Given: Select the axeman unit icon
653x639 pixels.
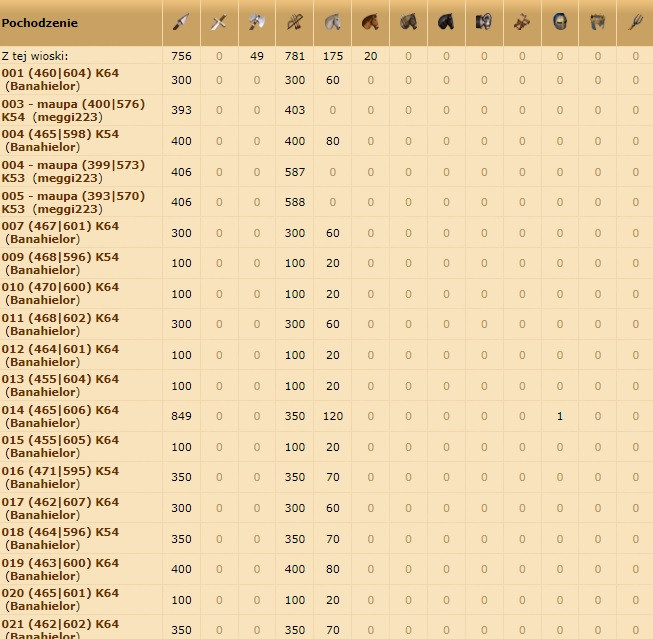Looking at the screenshot, I should pyautogui.click(x=257, y=22).
